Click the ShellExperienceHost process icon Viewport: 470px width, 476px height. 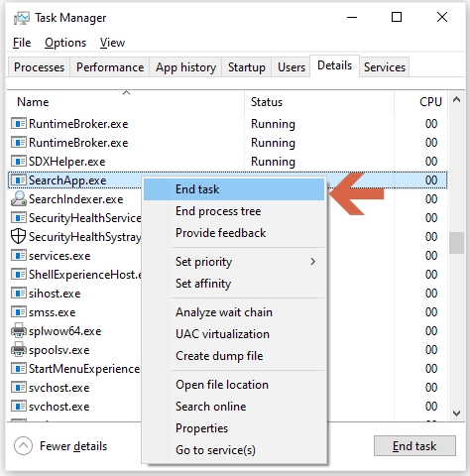coord(19,275)
